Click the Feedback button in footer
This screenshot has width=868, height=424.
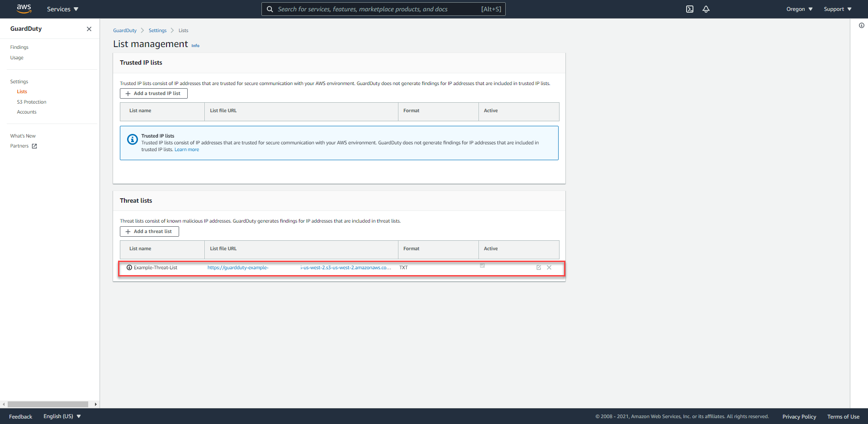21,416
